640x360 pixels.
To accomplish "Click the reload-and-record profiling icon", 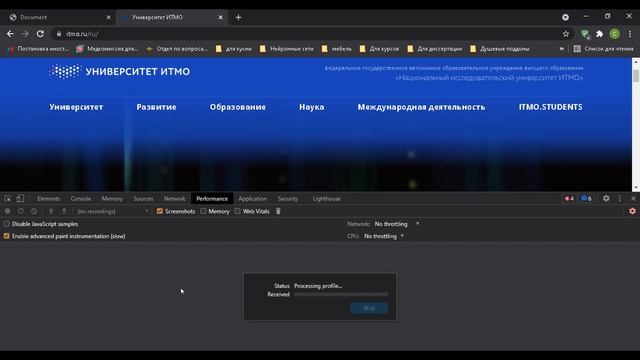I will pyautogui.click(x=20, y=211).
